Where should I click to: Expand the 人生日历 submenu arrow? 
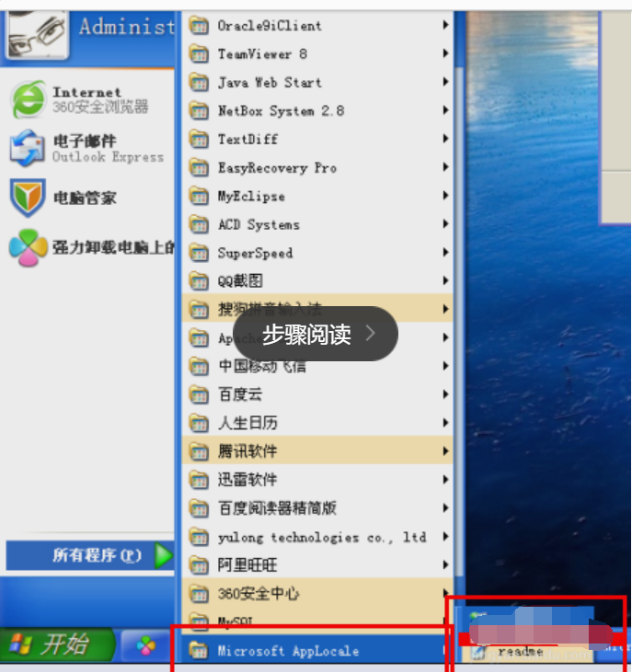446,423
